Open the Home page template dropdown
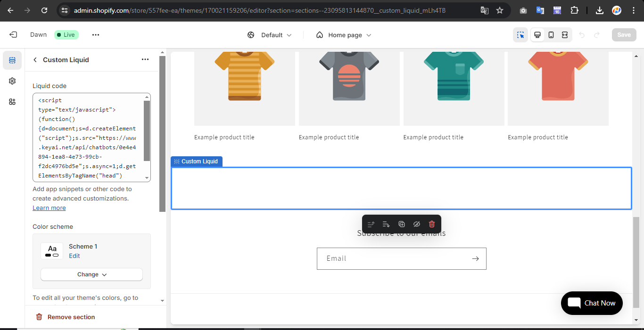Image resolution: width=644 pixels, height=330 pixels. [x=344, y=35]
